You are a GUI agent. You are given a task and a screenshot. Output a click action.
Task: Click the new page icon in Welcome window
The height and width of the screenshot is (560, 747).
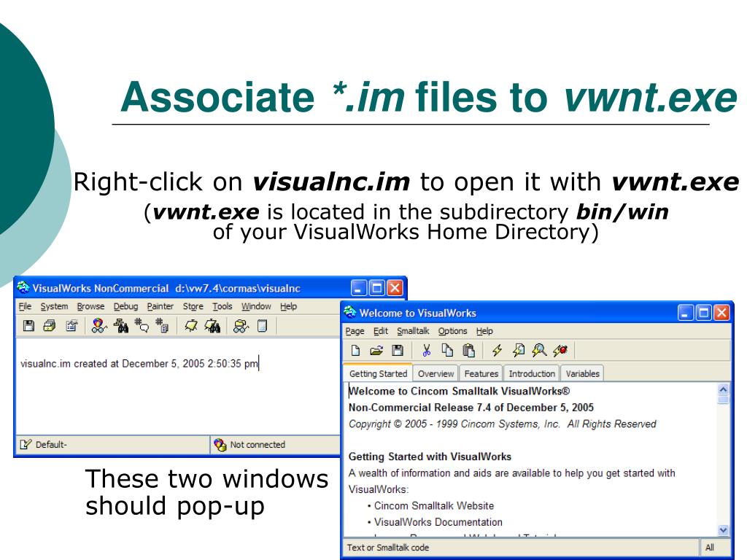coord(355,351)
